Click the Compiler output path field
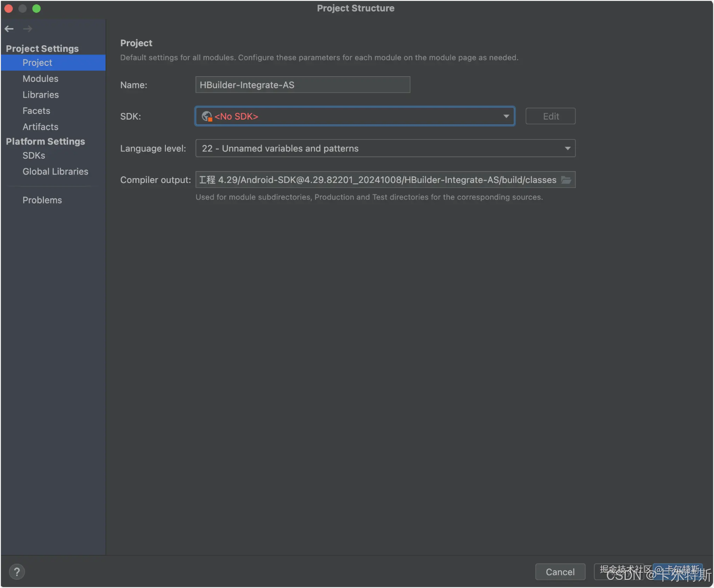The width and height of the screenshot is (714, 588). click(385, 180)
